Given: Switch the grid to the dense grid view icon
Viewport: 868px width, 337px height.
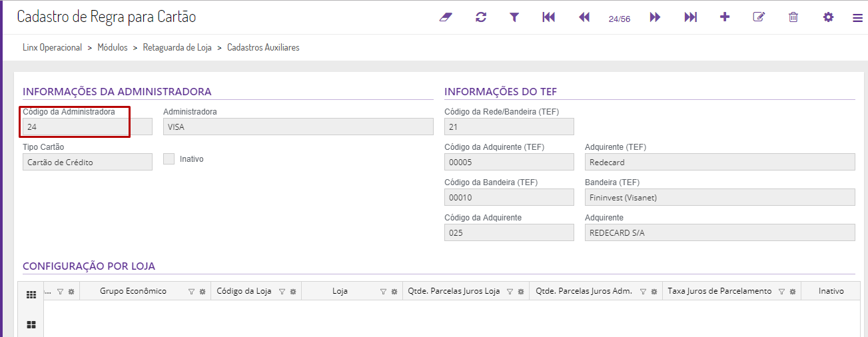Looking at the screenshot, I should (31, 295).
